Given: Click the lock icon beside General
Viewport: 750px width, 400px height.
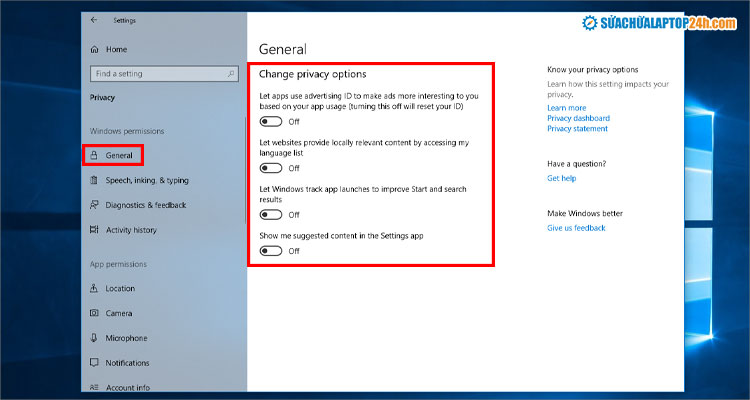Looking at the screenshot, I should point(95,155).
